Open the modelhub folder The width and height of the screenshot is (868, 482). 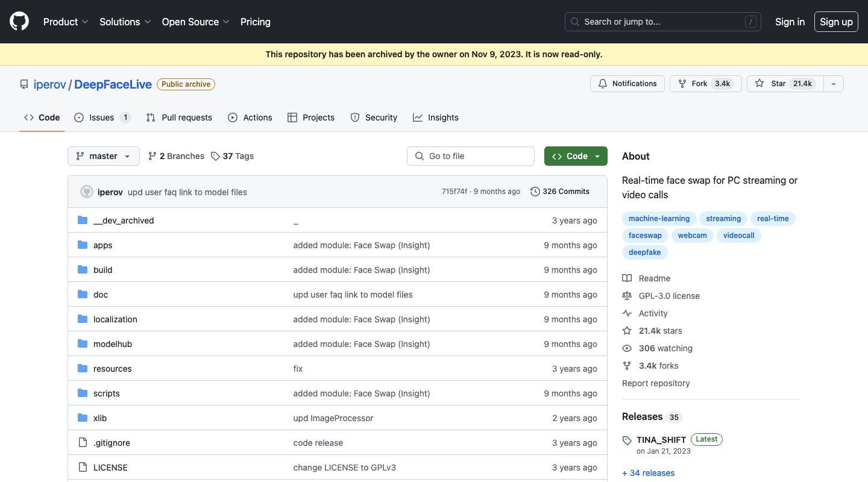click(113, 344)
